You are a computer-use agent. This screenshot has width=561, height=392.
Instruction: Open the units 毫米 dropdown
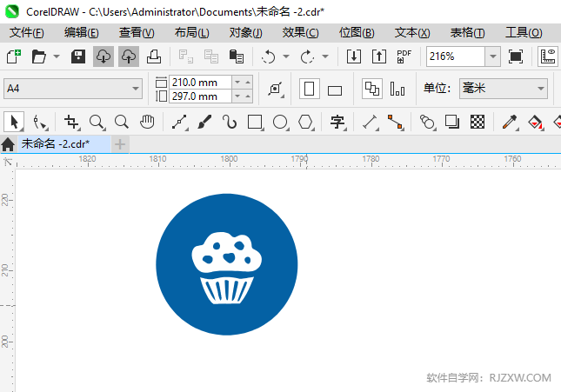pos(504,89)
